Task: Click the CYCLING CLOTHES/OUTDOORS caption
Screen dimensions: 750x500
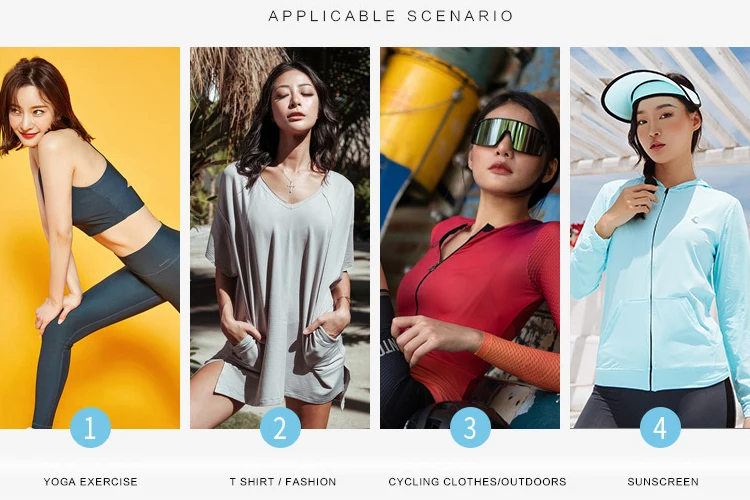Action: [x=477, y=482]
